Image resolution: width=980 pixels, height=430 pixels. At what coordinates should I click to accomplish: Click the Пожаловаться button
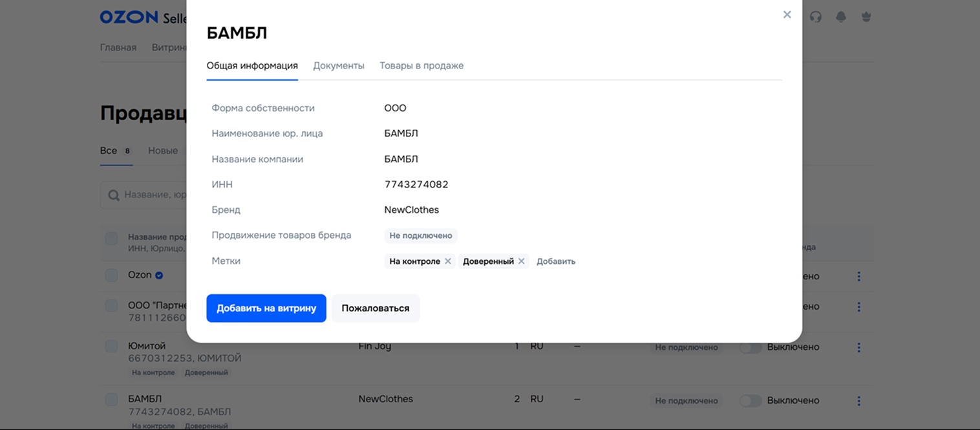[376, 308]
